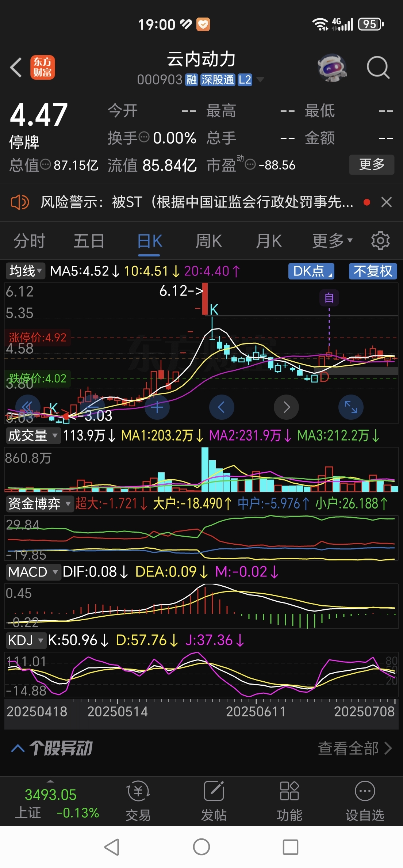Tap Android home circle button
This screenshot has height=868, width=403.
pyautogui.click(x=201, y=847)
